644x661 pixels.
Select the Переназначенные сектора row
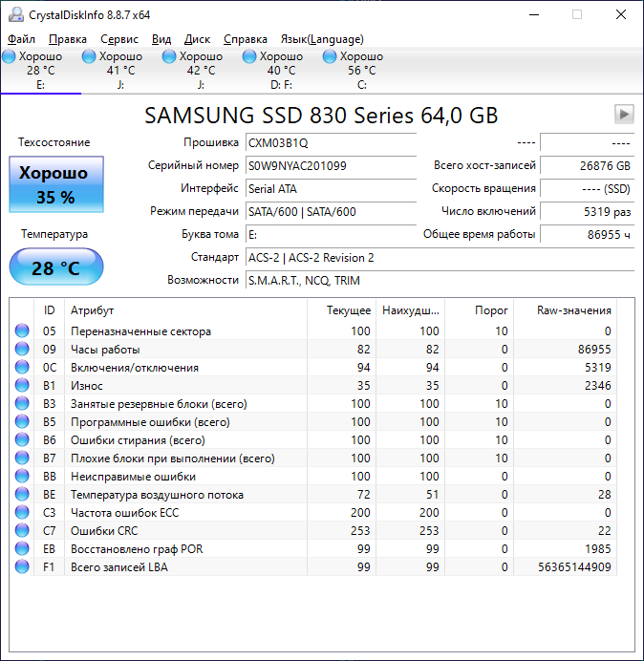313,330
